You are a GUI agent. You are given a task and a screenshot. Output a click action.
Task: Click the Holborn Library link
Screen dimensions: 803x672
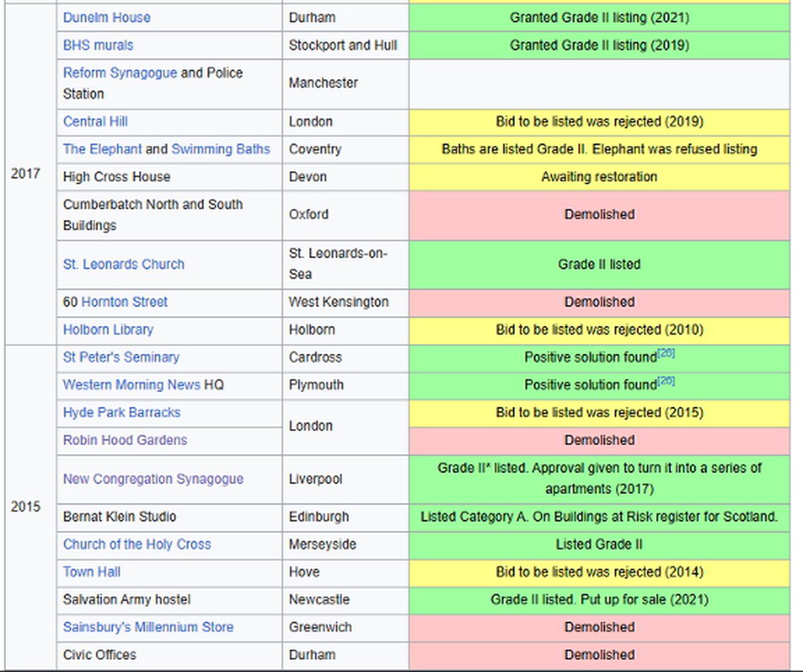coord(108,329)
